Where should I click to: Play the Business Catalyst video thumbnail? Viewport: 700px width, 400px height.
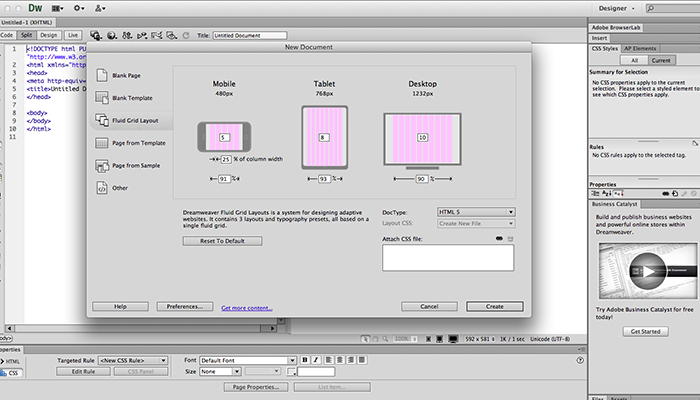coord(647,271)
